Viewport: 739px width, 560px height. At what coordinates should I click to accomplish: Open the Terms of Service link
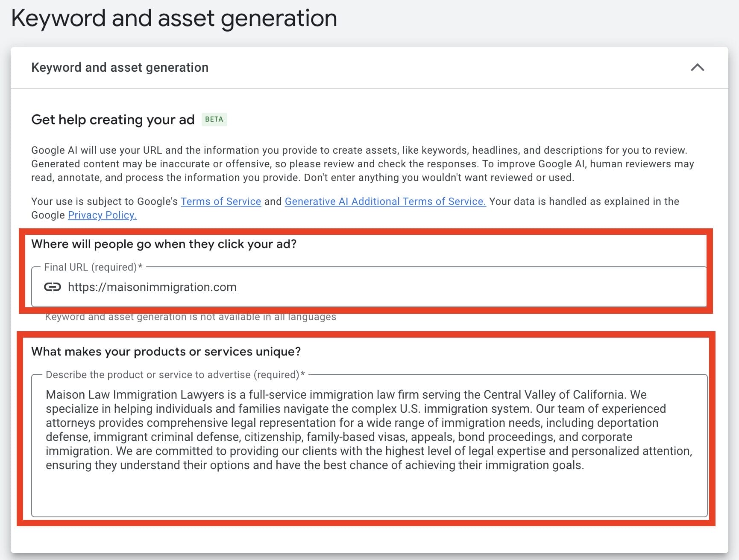coord(221,201)
